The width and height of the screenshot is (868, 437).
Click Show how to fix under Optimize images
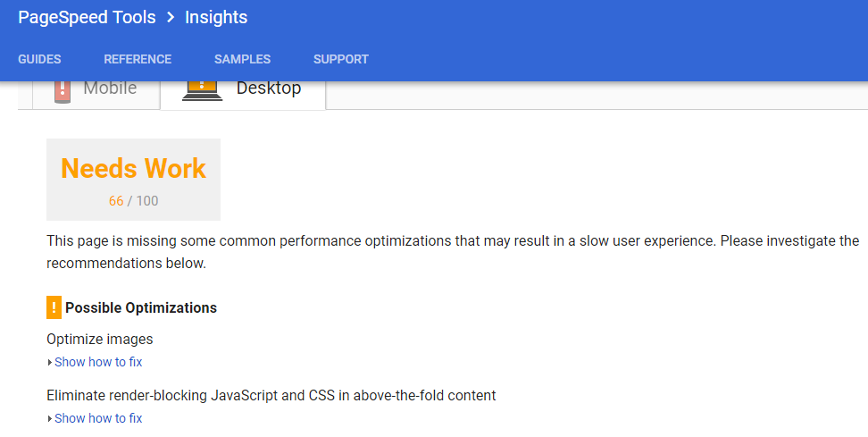[x=98, y=362]
